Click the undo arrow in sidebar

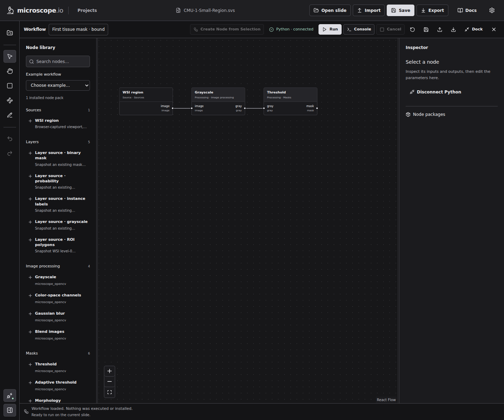click(x=10, y=139)
